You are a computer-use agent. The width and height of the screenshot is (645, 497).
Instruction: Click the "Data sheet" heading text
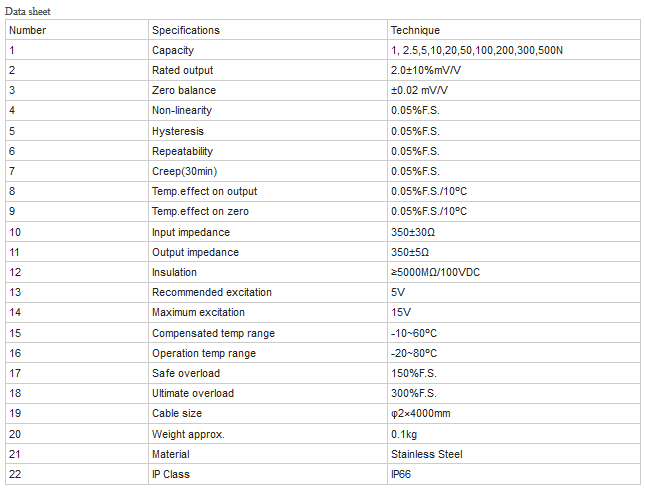tap(27, 11)
